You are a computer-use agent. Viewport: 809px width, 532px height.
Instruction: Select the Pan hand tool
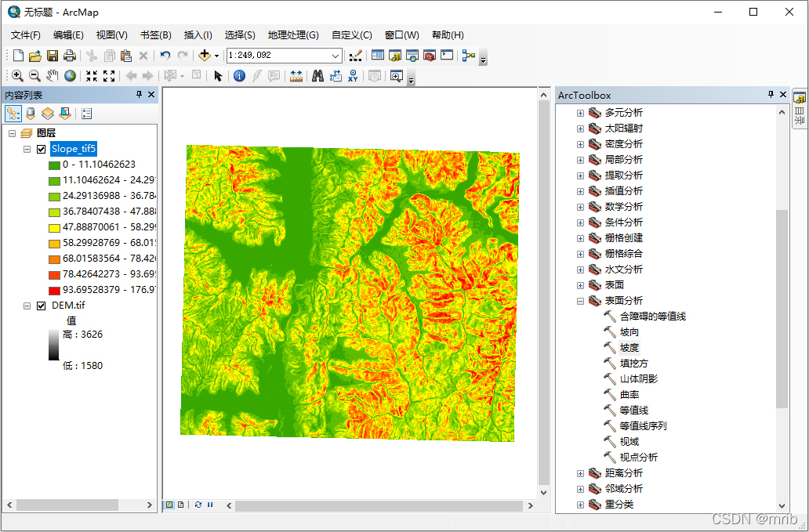[52, 76]
